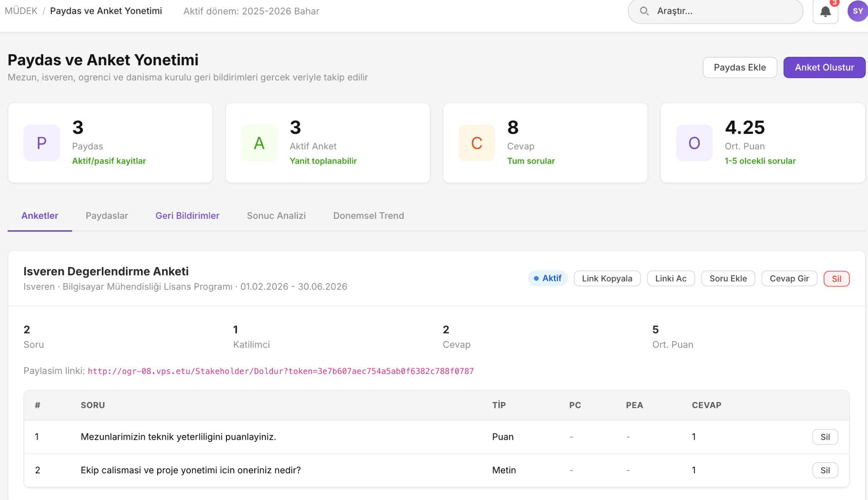Click the 'Katilimci' count label
Screen dimensions: 868x500
[x=251, y=344]
